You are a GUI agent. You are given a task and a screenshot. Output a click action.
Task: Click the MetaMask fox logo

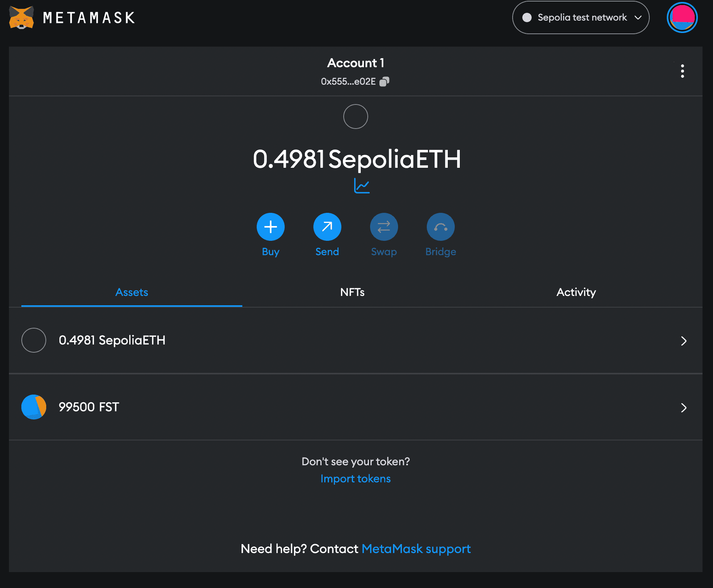21,18
